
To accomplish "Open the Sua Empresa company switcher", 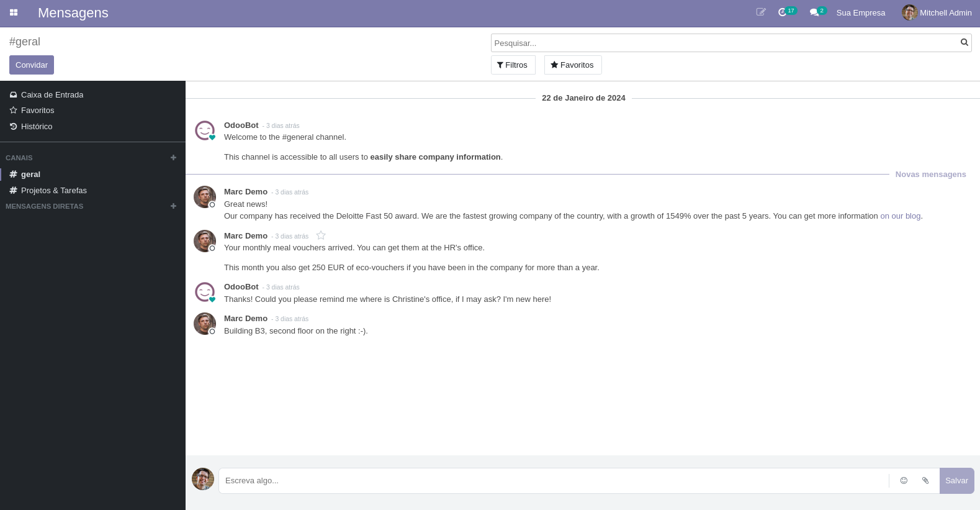I will 861,12.
